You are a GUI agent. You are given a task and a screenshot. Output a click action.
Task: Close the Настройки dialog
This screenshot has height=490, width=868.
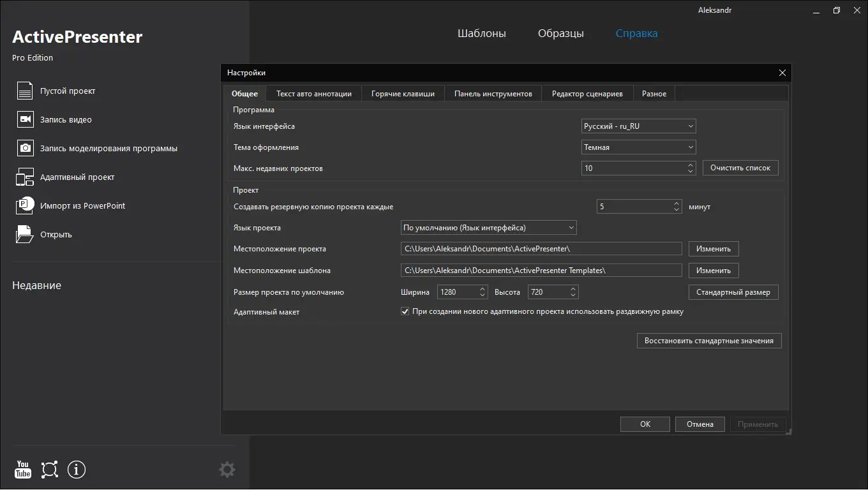click(782, 73)
